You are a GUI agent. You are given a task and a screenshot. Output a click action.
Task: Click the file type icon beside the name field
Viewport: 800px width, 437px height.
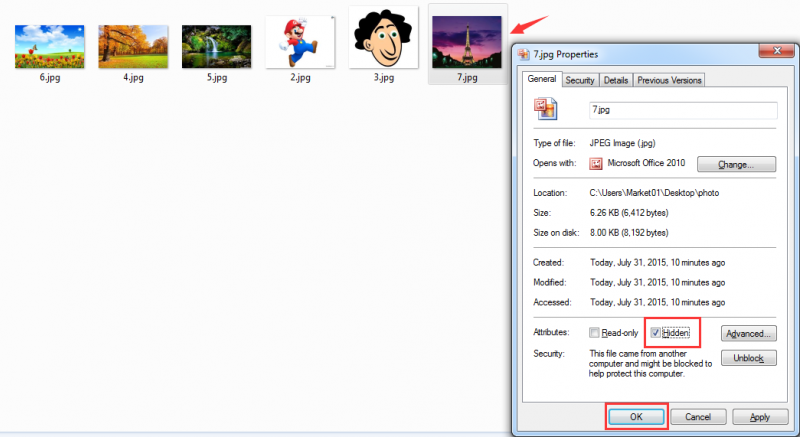click(545, 109)
